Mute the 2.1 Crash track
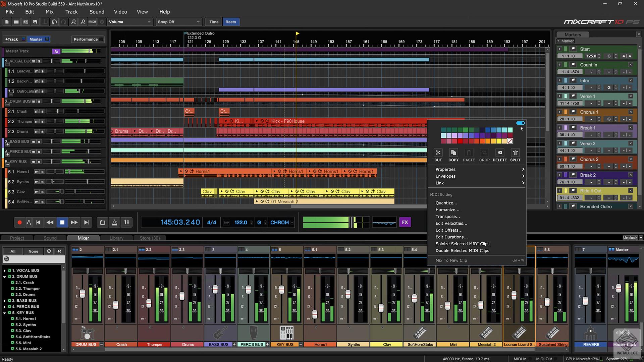The image size is (644, 362). 37,111
